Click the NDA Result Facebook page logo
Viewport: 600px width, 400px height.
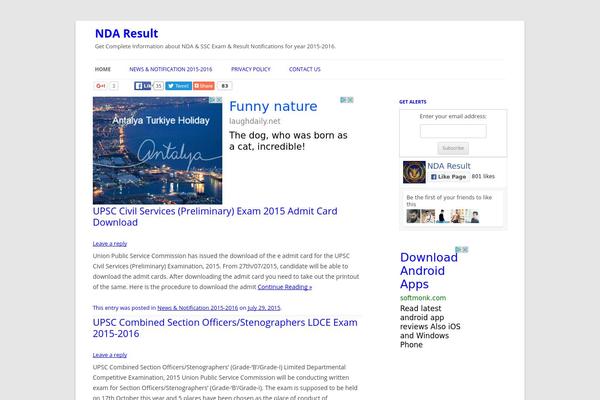pyautogui.click(x=414, y=172)
